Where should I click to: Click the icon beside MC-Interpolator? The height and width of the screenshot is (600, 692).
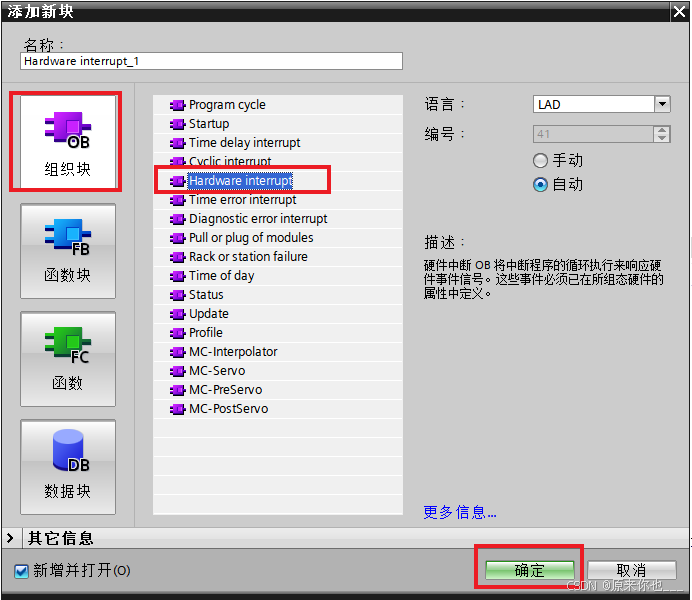177,352
